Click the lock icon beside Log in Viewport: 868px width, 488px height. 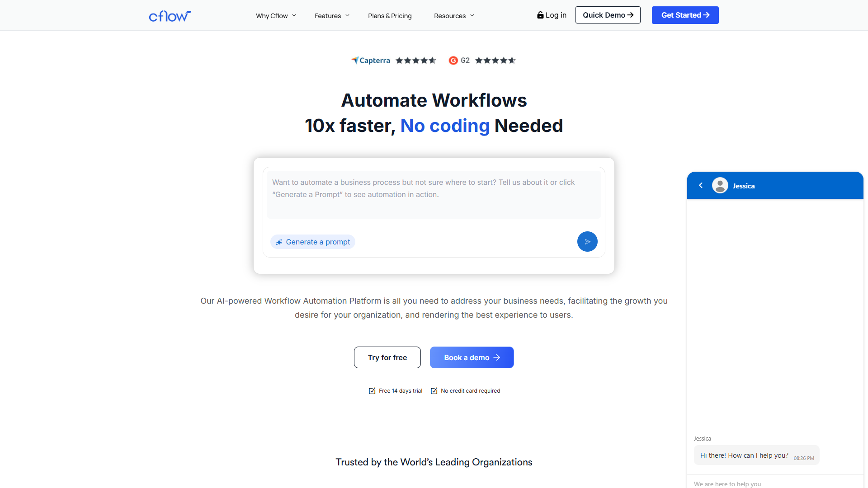pyautogui.click(x=541, y=15)
